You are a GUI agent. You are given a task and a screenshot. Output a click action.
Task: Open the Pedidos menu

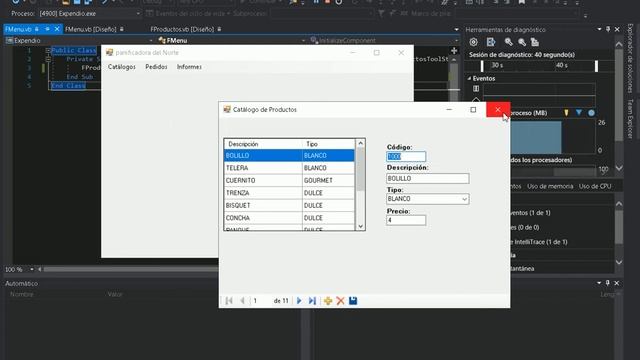[x=156, y=67]
